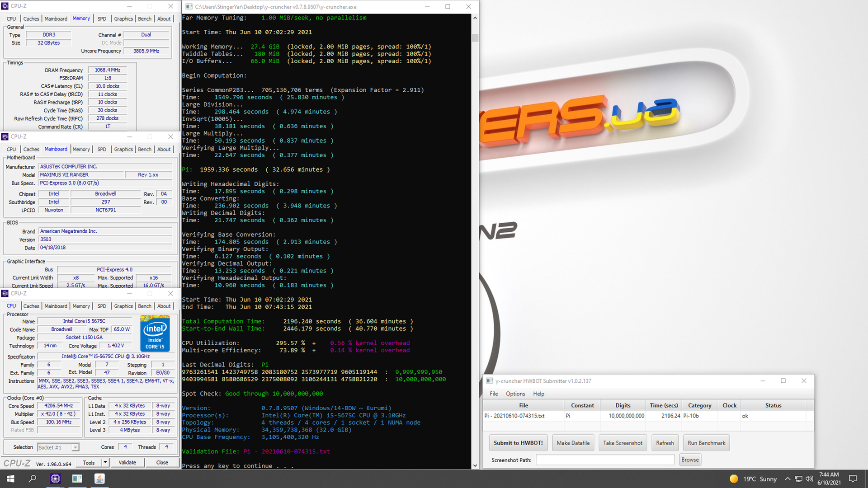Click the 32 GBytes memory size field

[48, 43]
